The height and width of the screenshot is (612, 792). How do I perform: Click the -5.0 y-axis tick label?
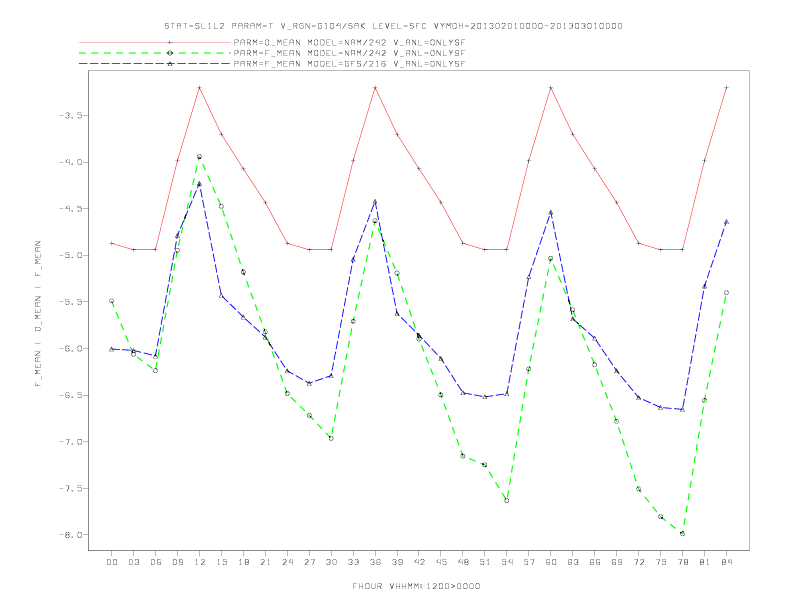pos(70,255)
